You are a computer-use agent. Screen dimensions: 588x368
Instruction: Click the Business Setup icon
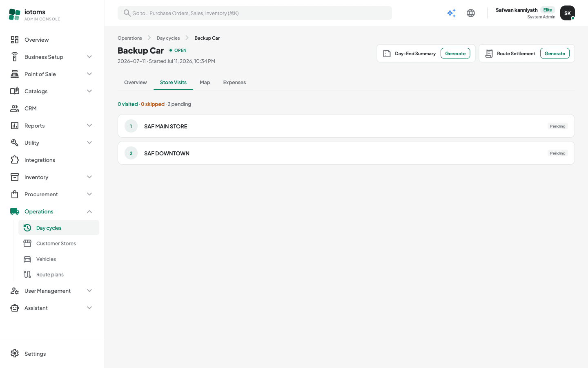point(15,57)
